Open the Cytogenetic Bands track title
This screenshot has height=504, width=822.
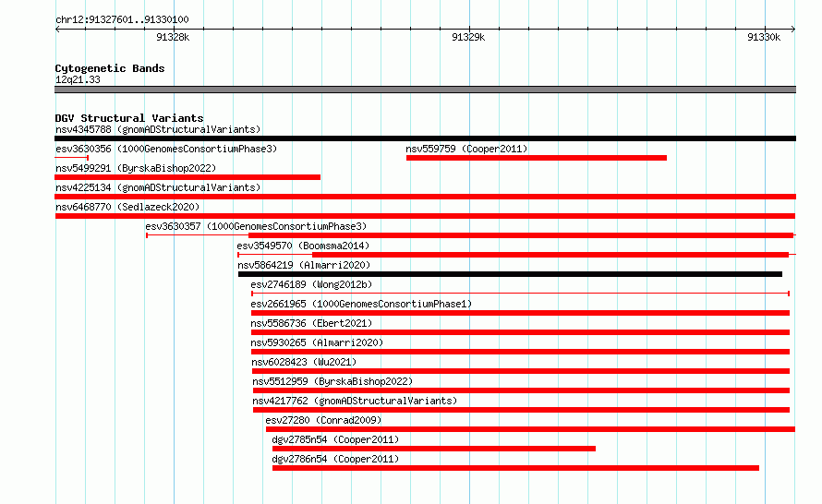pos(110,68)
